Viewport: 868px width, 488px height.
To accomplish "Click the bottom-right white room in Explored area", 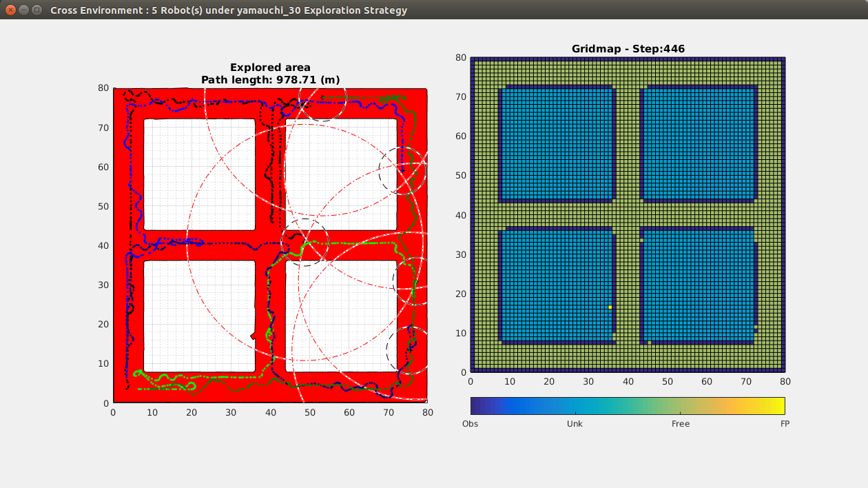I will pyautogui.click(x=341, y=316).
